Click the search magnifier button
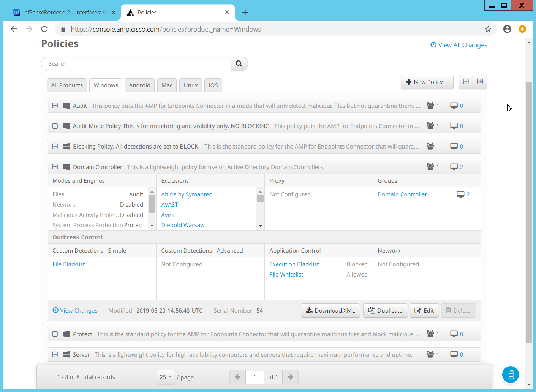This screenshot has height=392, width=536. [239, 64]
